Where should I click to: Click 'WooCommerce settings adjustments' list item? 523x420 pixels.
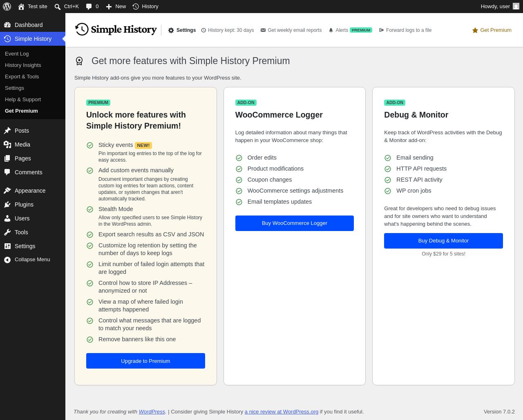click(x=295, y=191)
